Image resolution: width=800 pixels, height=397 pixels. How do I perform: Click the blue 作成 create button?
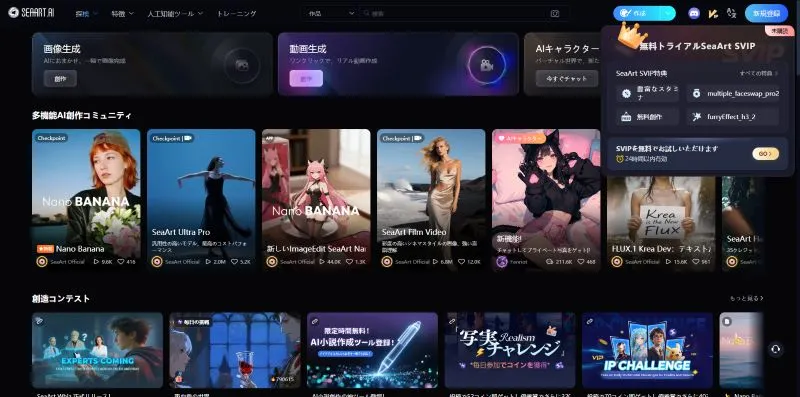[x=637, y=14]
